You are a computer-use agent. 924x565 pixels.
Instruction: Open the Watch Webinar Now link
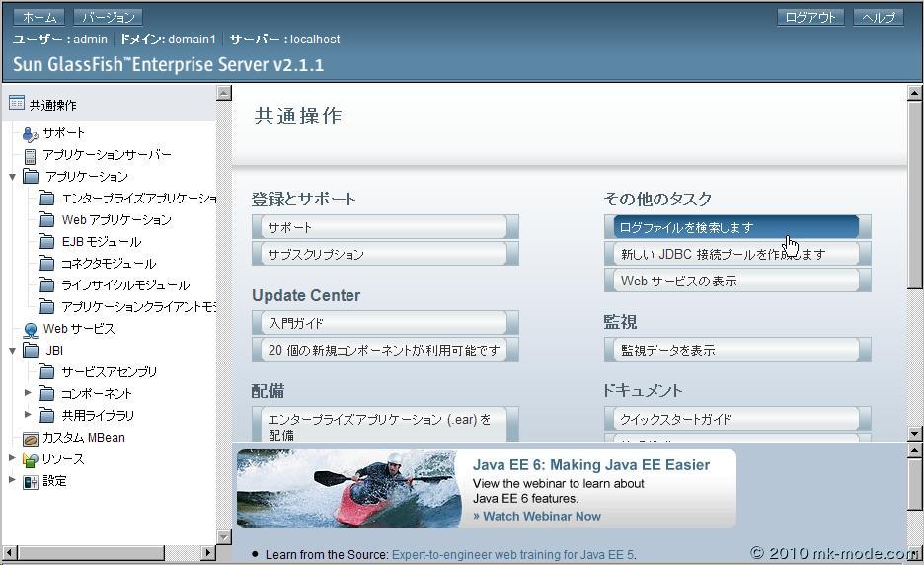[536, 516]
